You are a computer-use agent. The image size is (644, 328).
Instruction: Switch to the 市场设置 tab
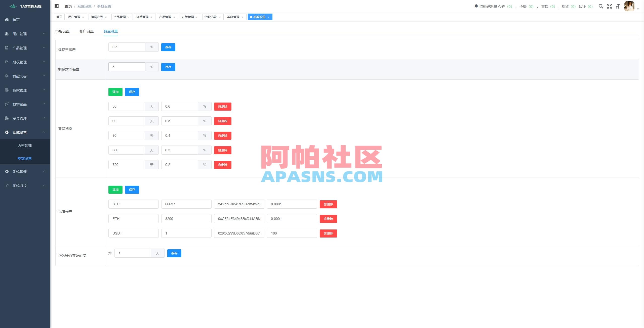[62, 31]
